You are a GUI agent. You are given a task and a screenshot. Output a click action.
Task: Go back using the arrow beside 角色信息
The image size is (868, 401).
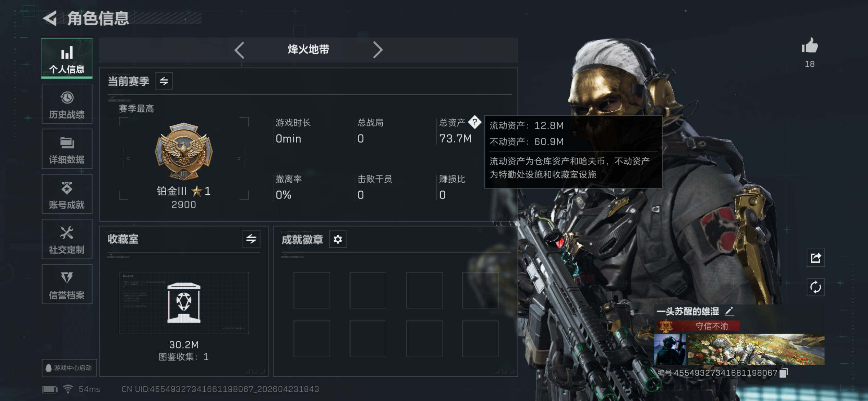50,18
